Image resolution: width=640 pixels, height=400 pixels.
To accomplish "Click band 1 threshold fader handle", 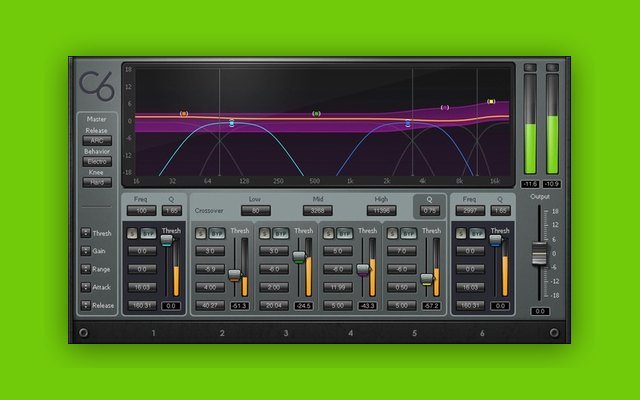I will (167, 240).
